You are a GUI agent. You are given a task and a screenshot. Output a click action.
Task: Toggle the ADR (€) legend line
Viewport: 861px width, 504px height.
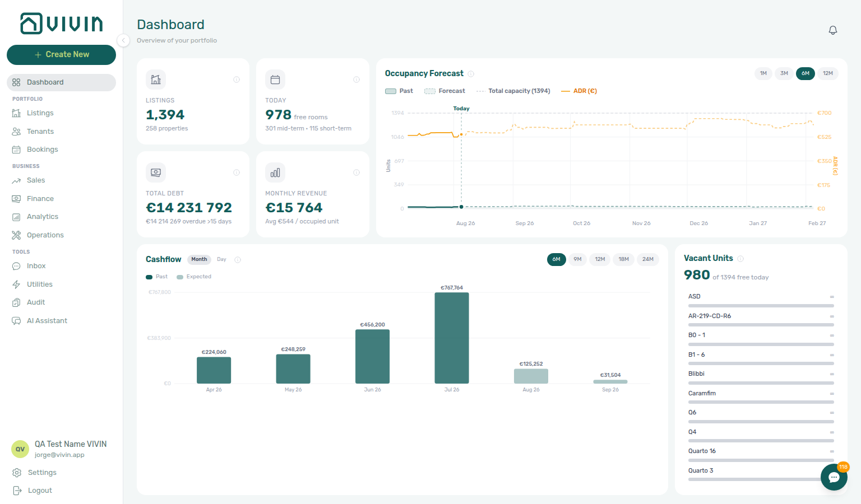[x=579, y=91]
